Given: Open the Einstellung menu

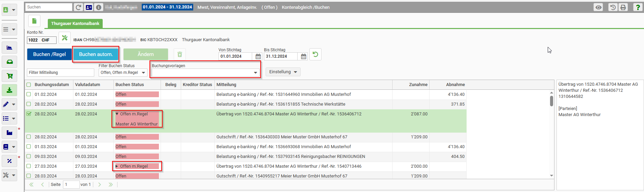Looking at the screenshot, I should (283, 72).
